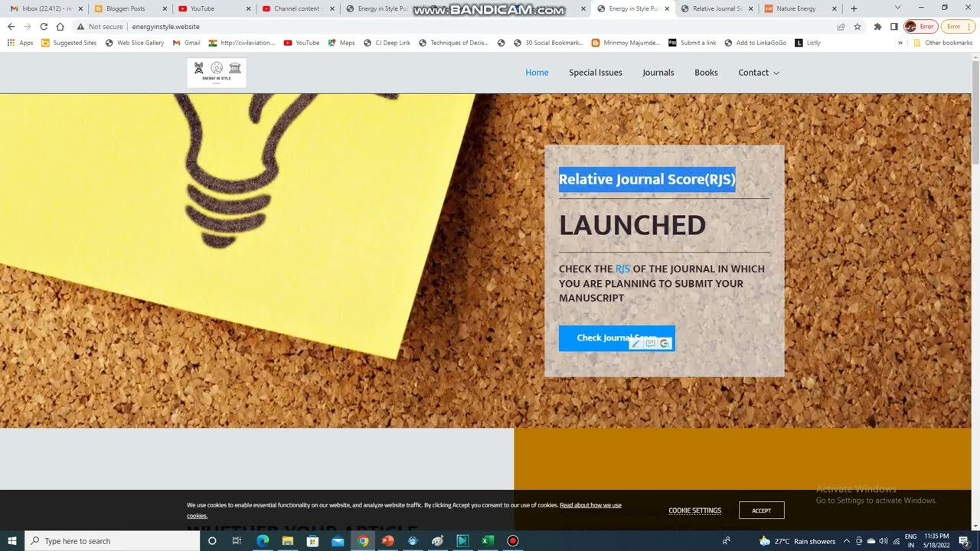
Task: Click the pencil icon on selection popup
Action: 636,344
